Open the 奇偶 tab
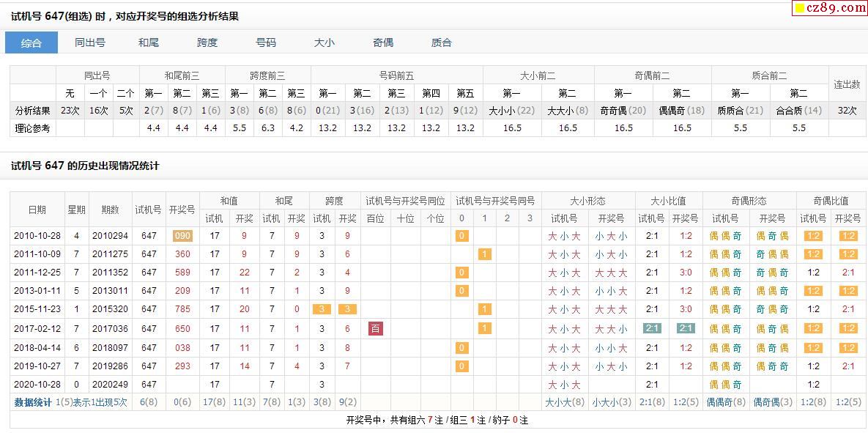Viewport: 868px width, 433px height. [383, 42]
